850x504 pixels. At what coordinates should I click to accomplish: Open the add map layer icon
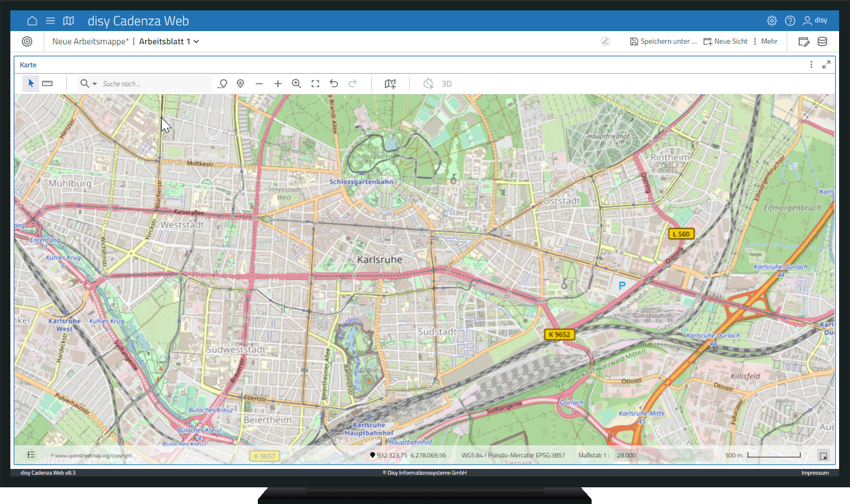390,84
